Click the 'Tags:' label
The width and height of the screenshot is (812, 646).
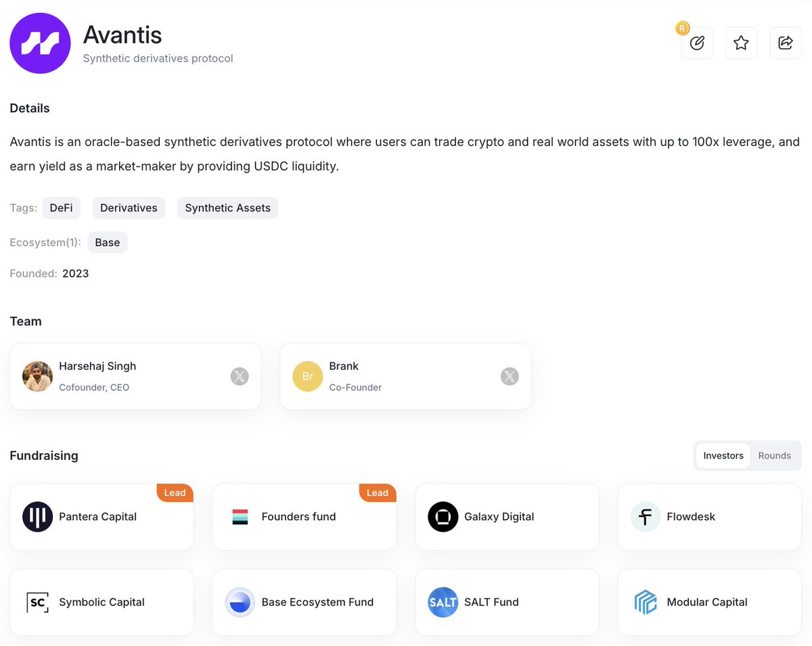(24, 208)
